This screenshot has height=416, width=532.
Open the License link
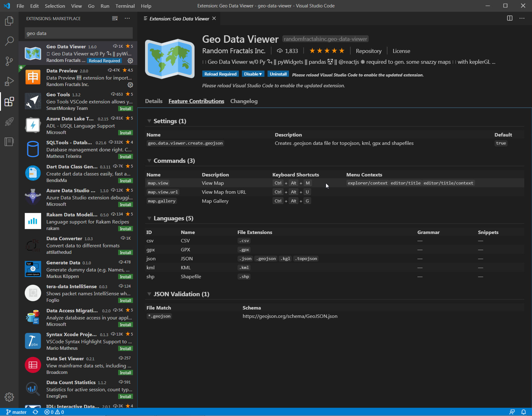pyautogui.click(x=401, y=51)
